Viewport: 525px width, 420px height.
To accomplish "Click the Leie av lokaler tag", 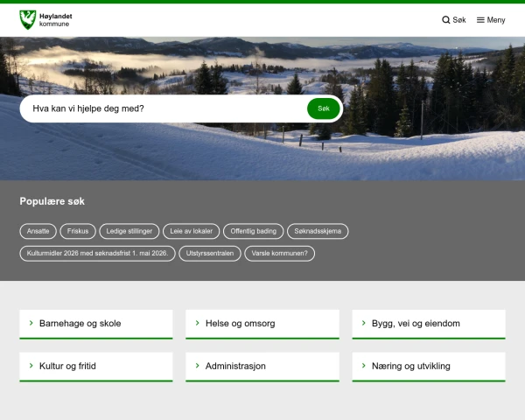I will click(x=190, y=231).
